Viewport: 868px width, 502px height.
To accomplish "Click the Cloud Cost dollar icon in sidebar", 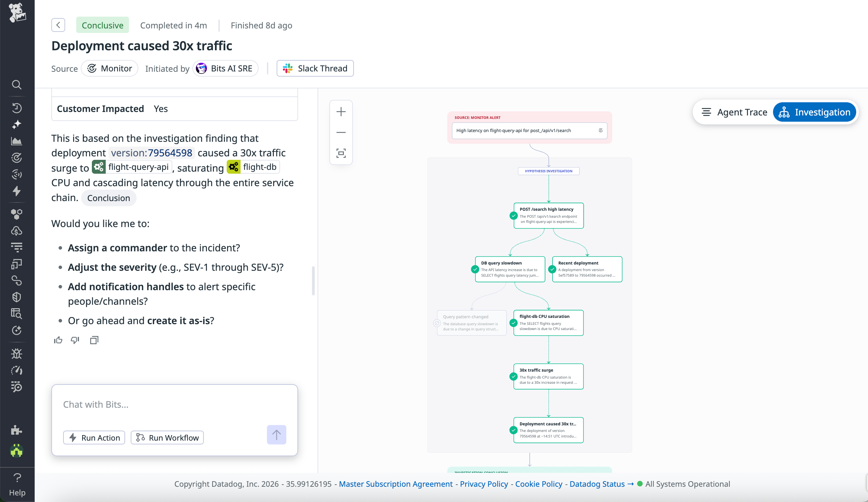I will pos(16,231).
